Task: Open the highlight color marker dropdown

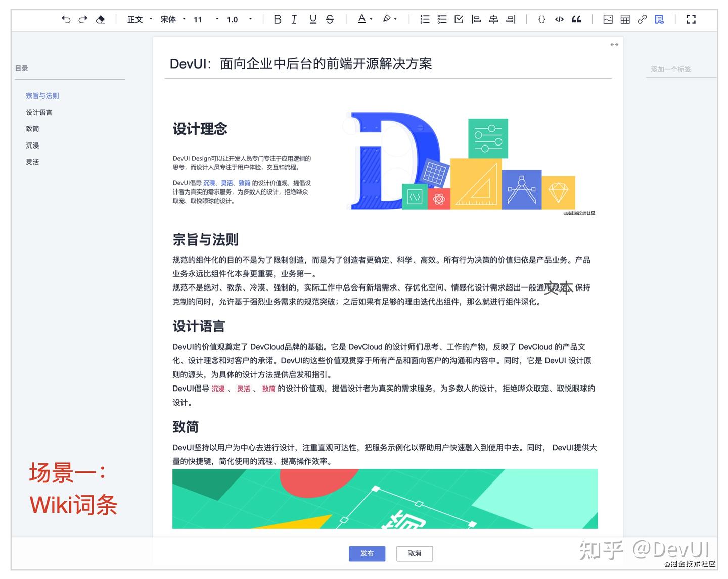Action: click(x=389, y=19)
